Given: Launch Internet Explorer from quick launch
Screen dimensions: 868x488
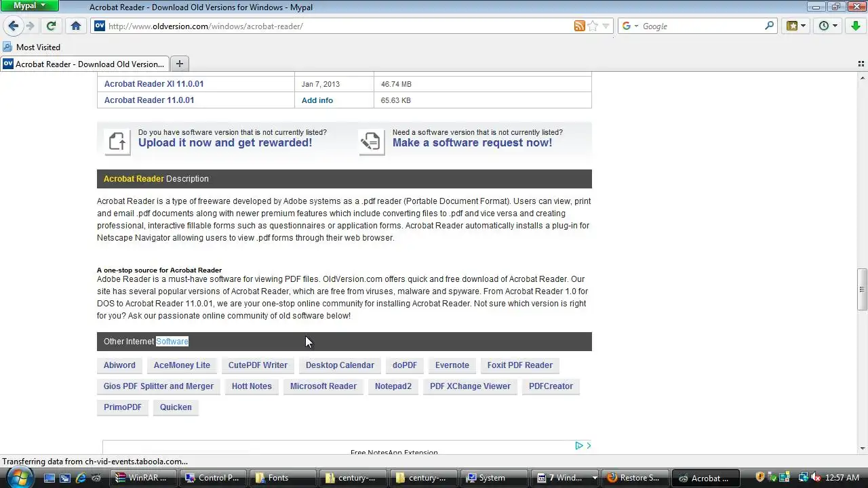Looking at the screenshot, I should coord(81,478).
